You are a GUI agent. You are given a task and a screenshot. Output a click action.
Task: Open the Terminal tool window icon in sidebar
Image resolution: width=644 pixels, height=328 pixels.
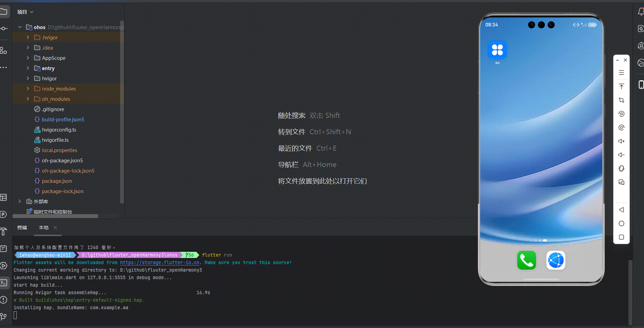pos(4,283)
